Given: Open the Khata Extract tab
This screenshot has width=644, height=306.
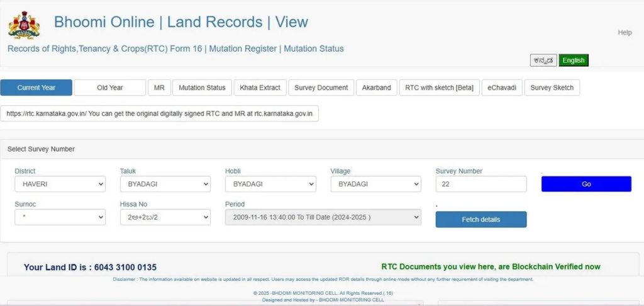Looking at the screenshot, I should point(260,88).
